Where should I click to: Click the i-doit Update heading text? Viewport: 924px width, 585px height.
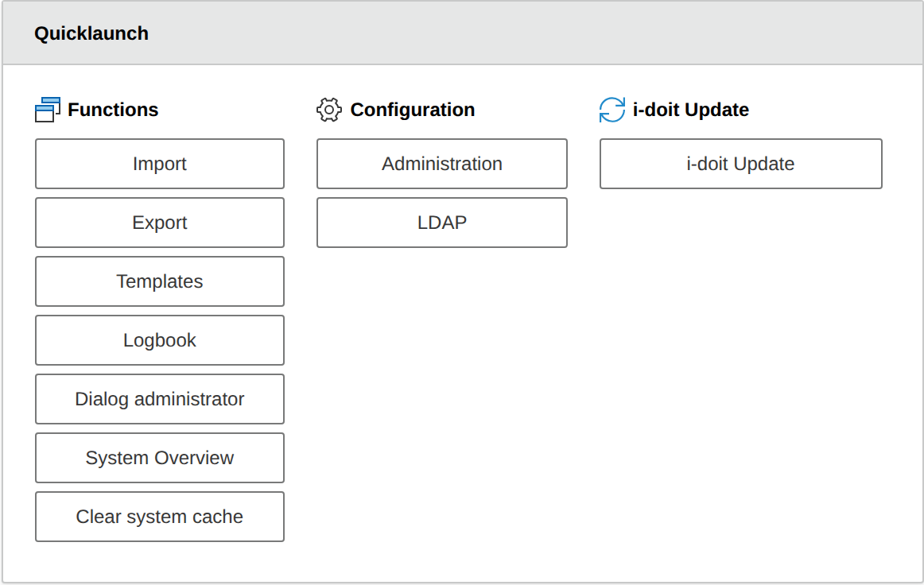[x=691, y=110]
